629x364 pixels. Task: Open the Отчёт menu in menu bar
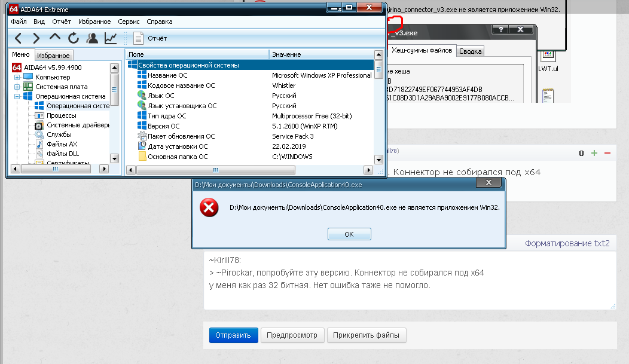point(62,22)
